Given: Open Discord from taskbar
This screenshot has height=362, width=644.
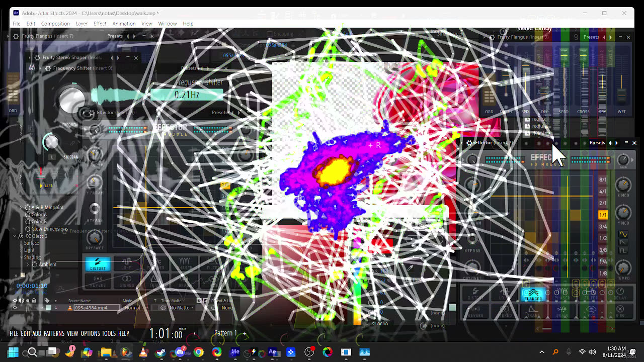Looking at the screenshot, I should (x=180, y=352).
